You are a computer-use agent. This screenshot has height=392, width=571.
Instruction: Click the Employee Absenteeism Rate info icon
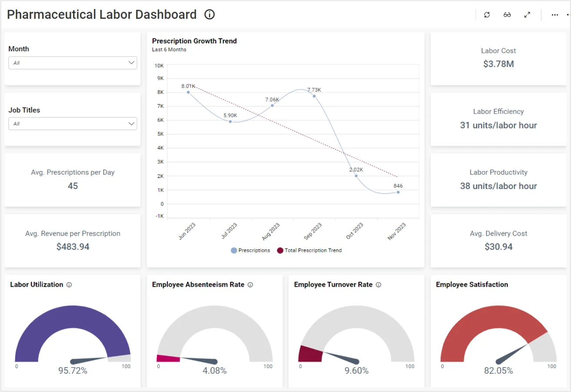[250, 285]
